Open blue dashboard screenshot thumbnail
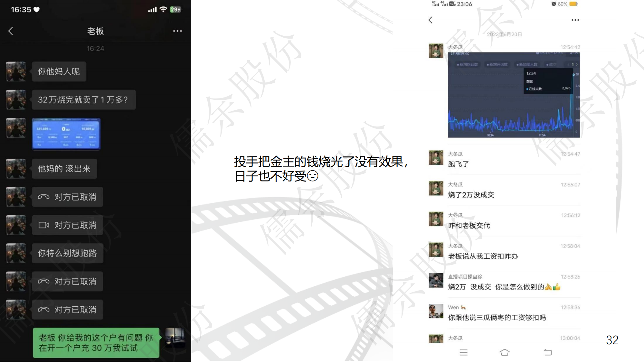The height and width of the screenshot is (362, 644). click(66, 134)
